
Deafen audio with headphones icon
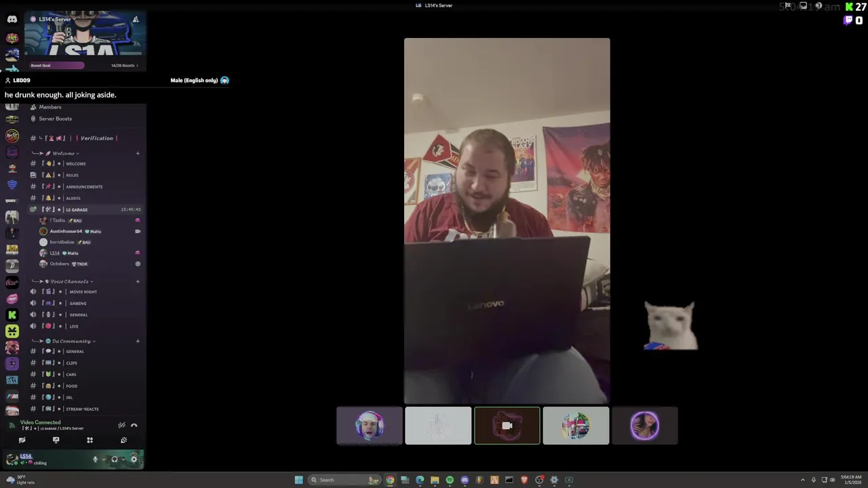[114, 459]
